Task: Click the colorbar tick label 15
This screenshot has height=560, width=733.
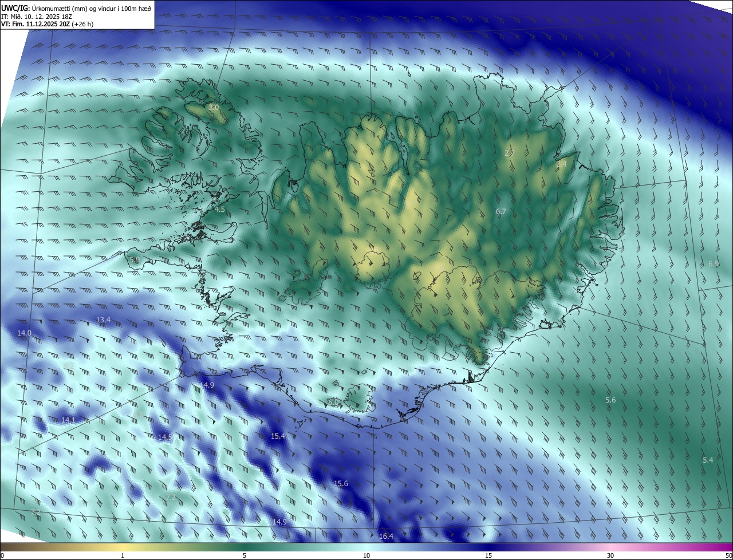Action: coord(488,556)
